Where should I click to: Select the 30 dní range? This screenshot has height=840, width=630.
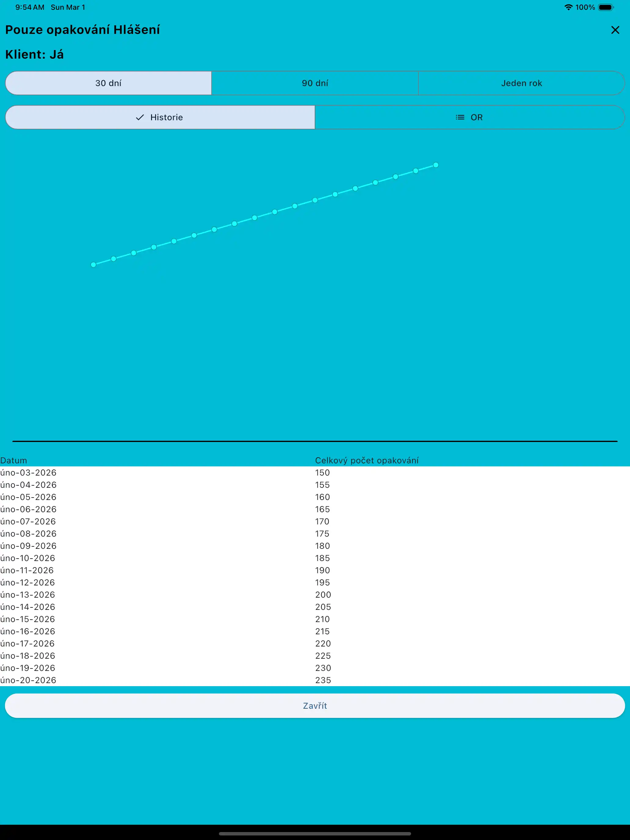(x=108, y=83)
